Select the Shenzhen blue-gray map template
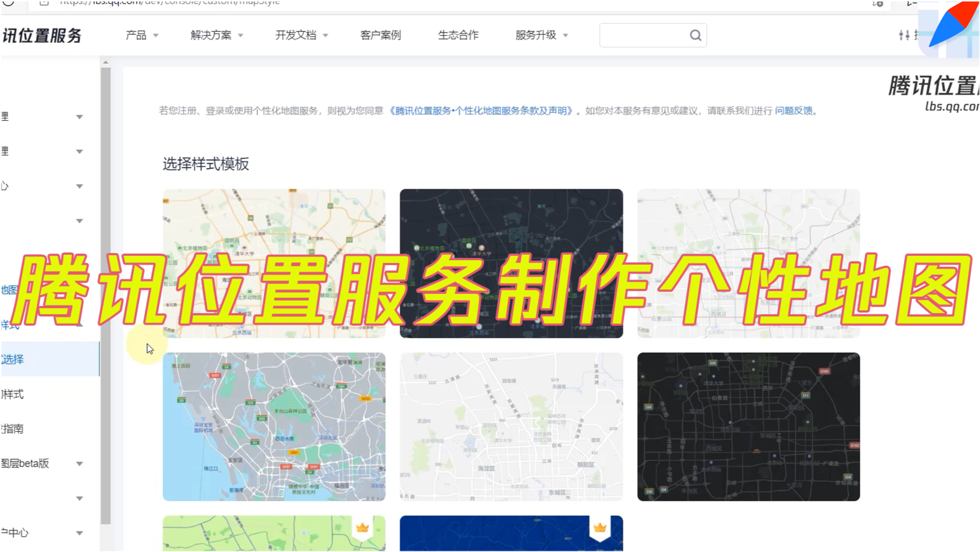This screenshot has height=552, width=980. pos(274,427)
